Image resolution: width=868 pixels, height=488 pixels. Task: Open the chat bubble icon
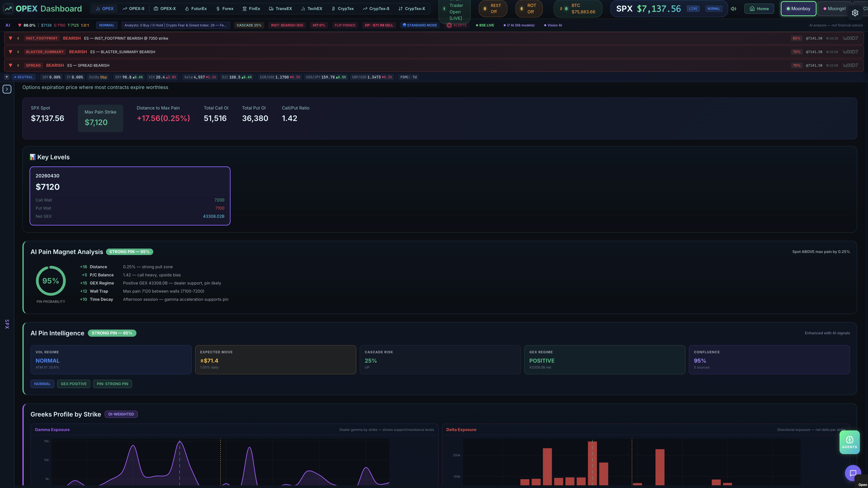click(x=853, y=473)
